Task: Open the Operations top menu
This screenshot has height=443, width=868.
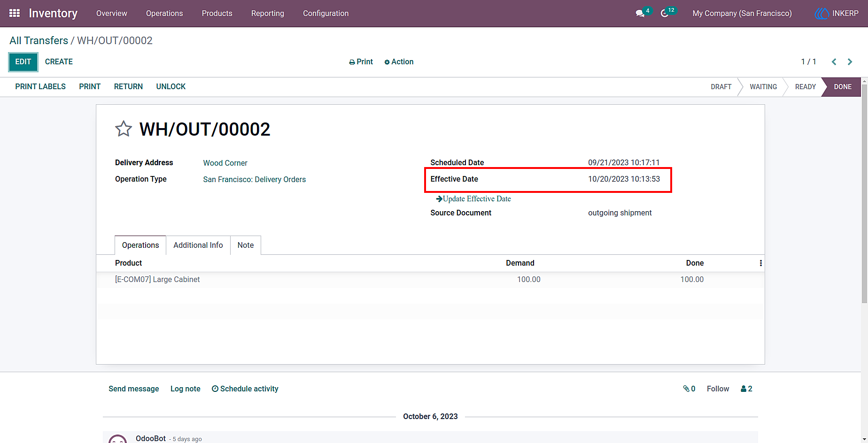Action: 164,14
